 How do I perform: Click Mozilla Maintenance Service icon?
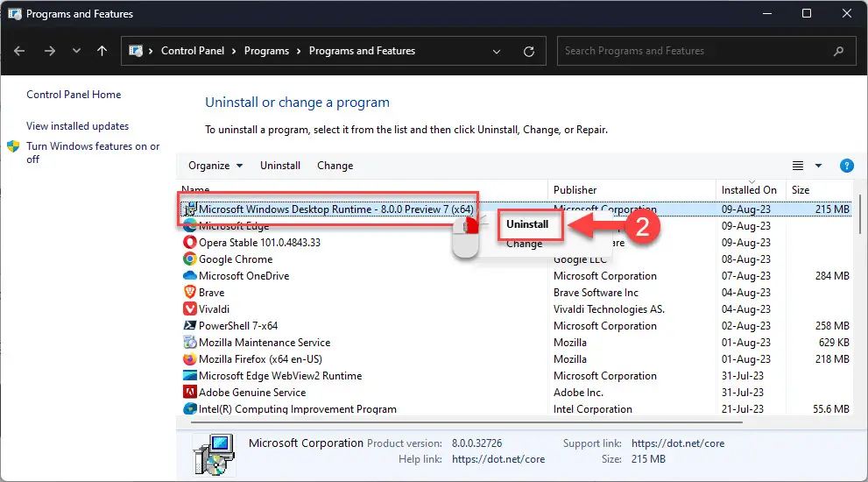click(x=190, y=343)
